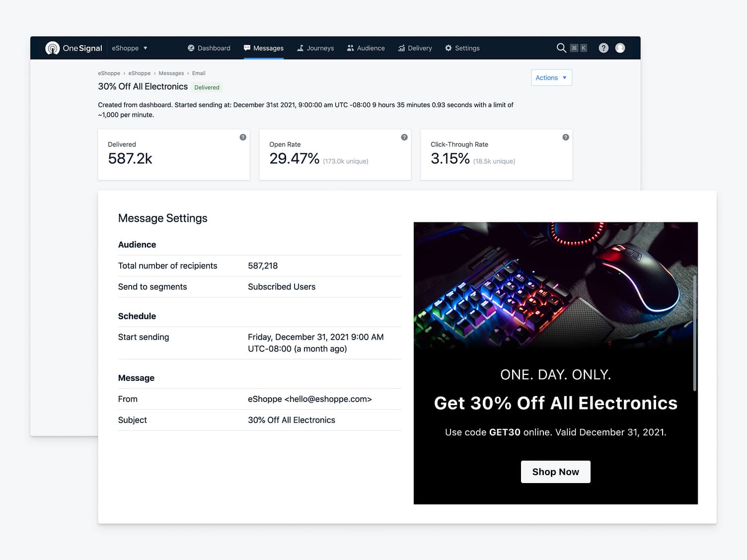Click the Email breadcrumb link
This screenshot has width=747, height=560.
[199, 73]
